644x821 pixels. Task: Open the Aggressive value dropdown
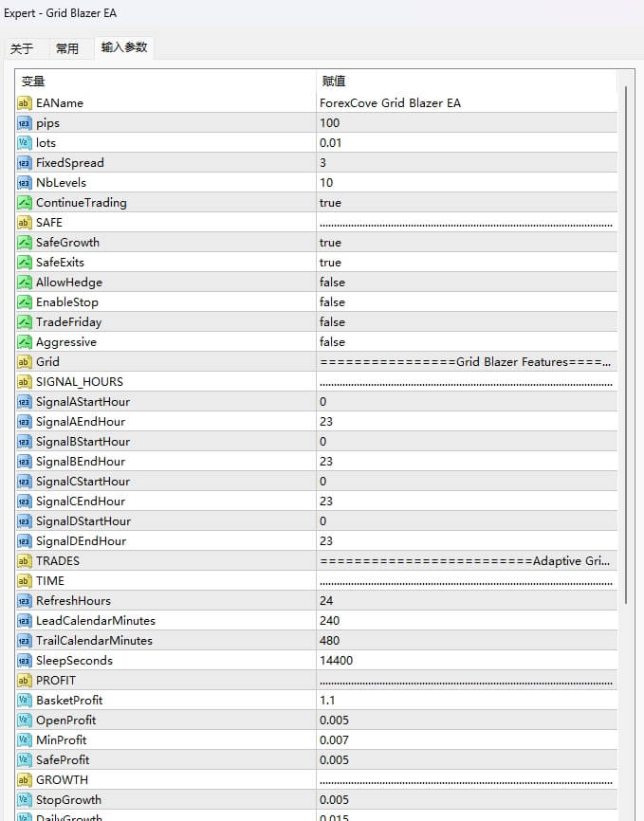pyautogui.click(x=465, y=342)
